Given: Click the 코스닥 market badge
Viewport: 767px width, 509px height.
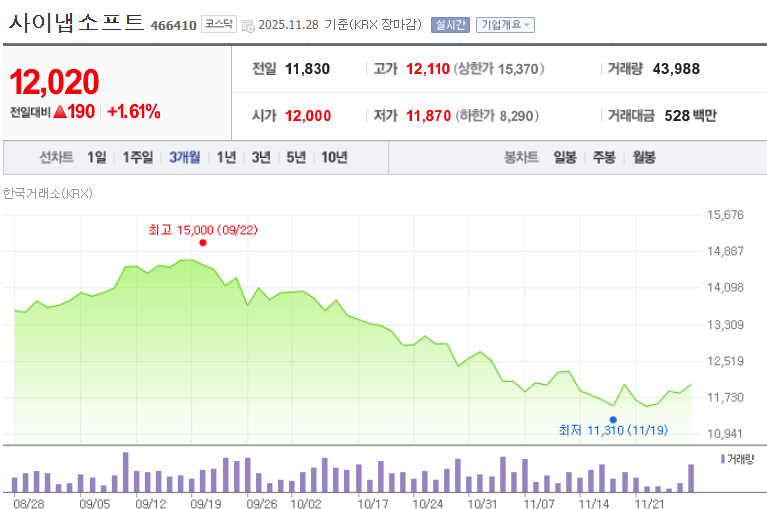Looking at the screenshot, I should coord(219,24).
